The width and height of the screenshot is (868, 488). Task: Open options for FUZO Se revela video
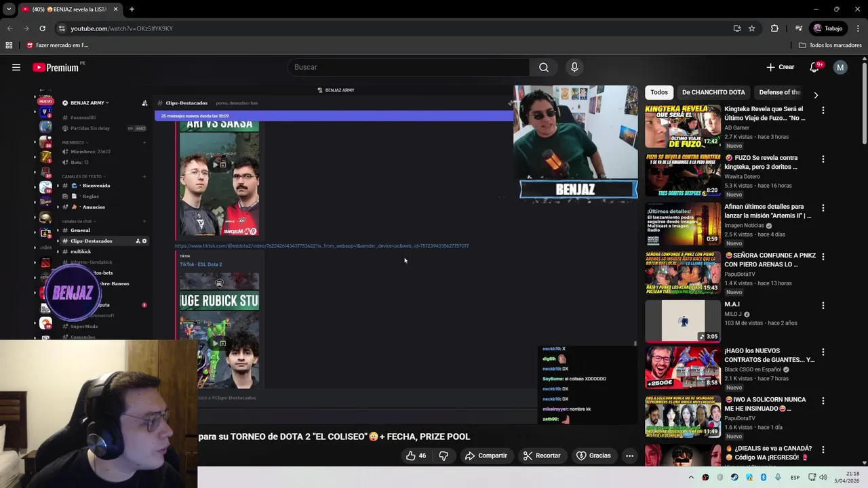[823, 159]
